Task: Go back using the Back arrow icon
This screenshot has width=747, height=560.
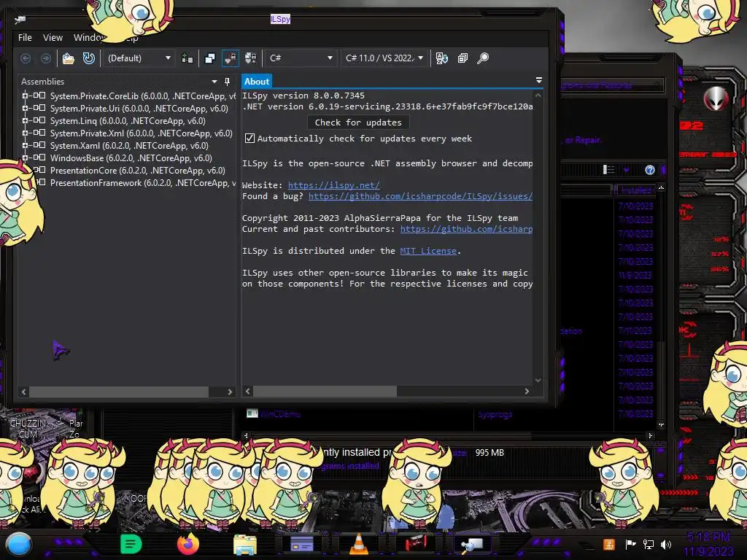Action: pos(26,58)
